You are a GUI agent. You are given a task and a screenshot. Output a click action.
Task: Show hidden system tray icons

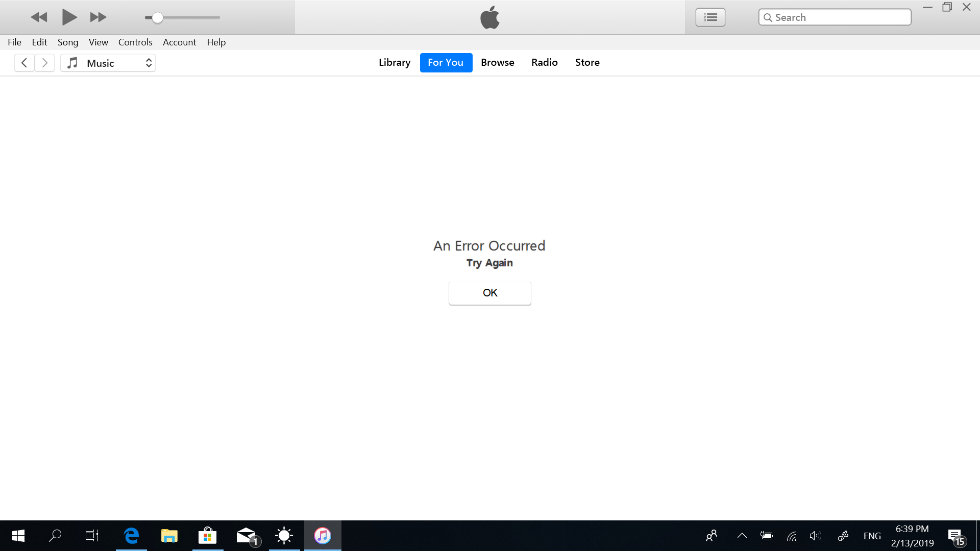pyautogui.click(x=742, y=536)
